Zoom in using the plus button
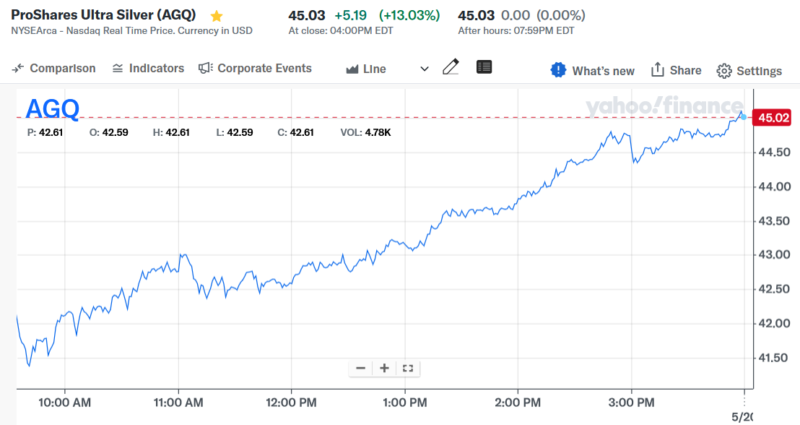The width and height of the screenshot is (800, 425). (384, 368)
